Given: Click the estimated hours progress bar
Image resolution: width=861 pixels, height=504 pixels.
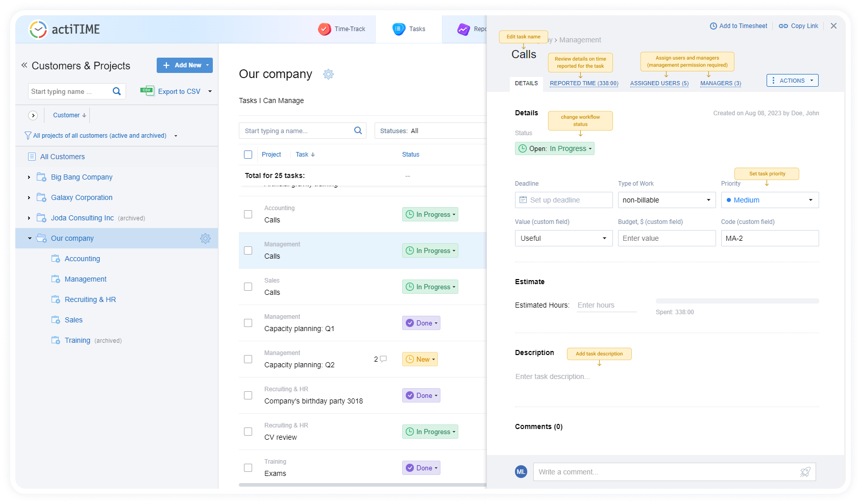Looking at the screenshot, I should (x=737, y=301).
